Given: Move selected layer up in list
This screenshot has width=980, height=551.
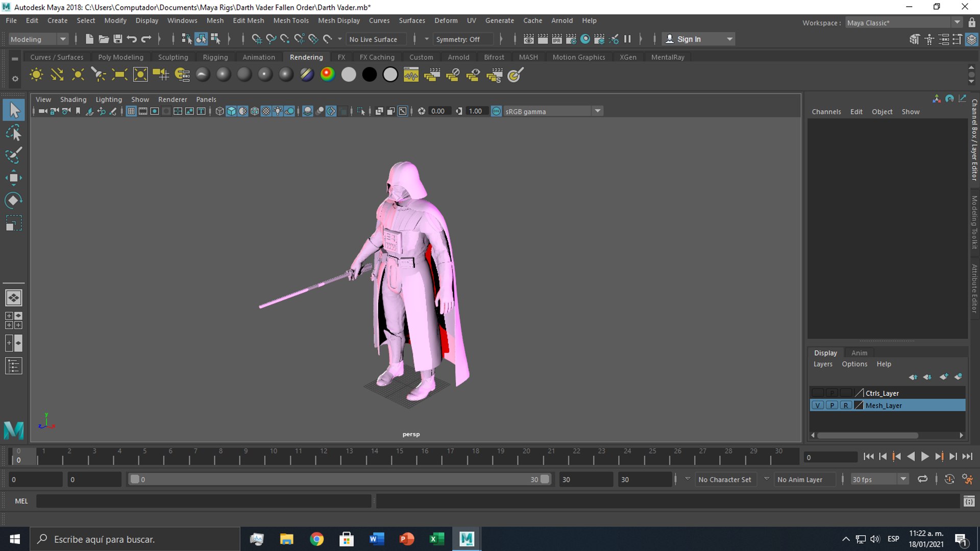Looking at the screenshot, I should [913, 377].
